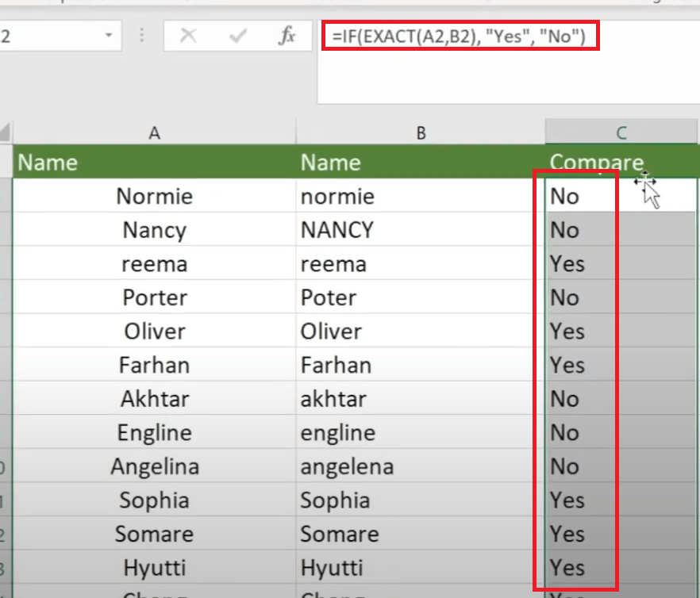Screen dimensions: 700x598
Task: Click the formula bar containing the EXACT formula
Action: [x=460, y=35]
